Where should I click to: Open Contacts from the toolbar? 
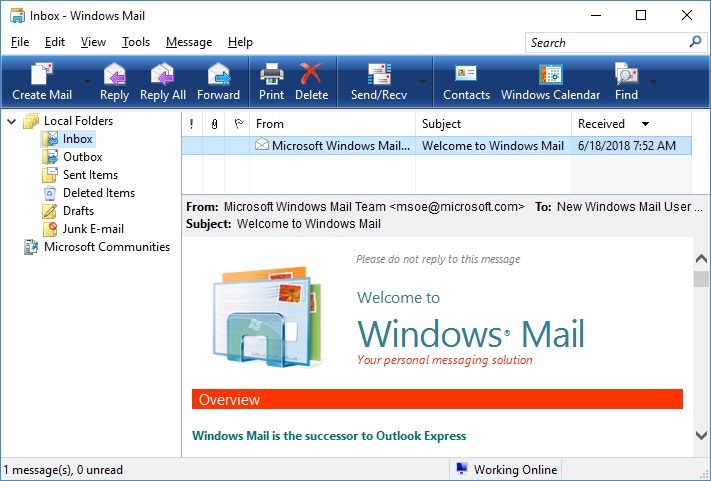(466, 82)
